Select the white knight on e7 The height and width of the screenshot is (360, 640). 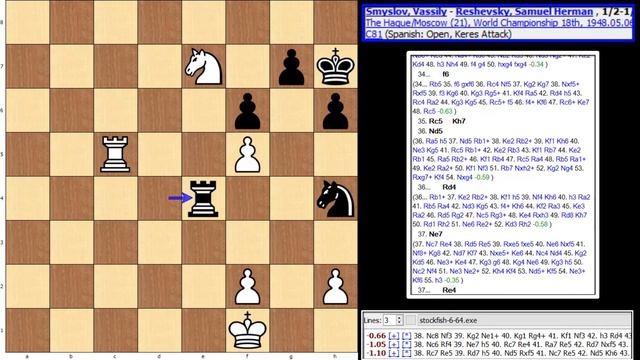point(203,67)
